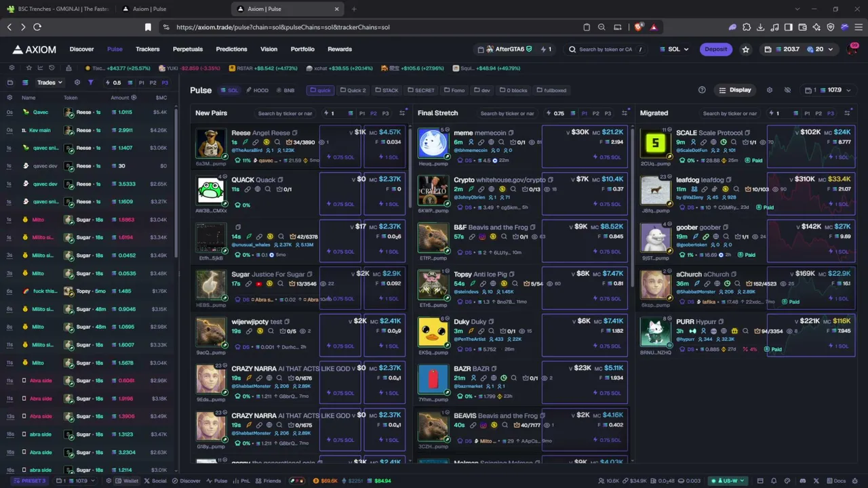Click the browser bookmark icon in address bar
Image resolution: width=868 pixels, height=488 pixels.
click(x=148, y=27)
